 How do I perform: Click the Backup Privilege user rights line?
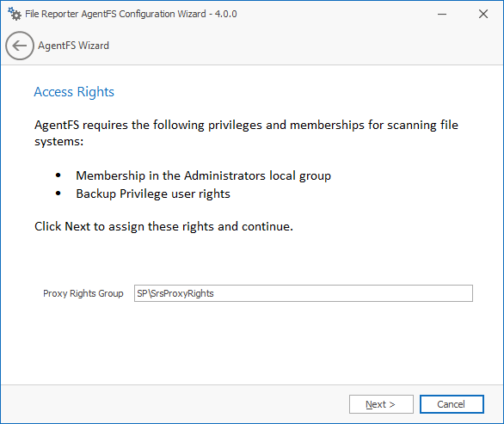[153, 194]
